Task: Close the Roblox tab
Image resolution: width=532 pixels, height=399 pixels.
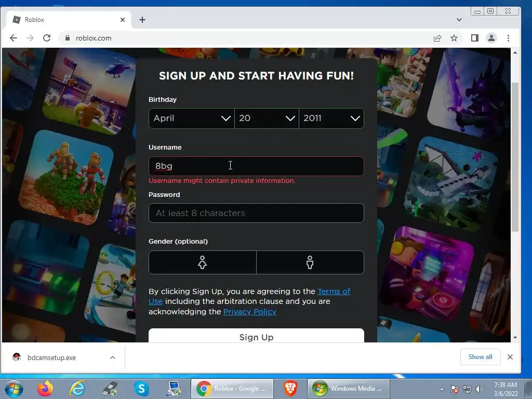Action: (123, 20)
